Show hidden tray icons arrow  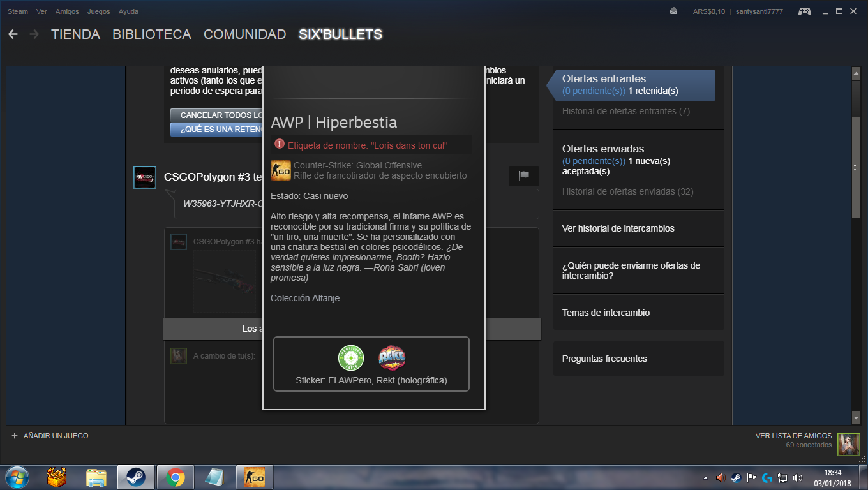pyautogui.click(x=705, y=477)
